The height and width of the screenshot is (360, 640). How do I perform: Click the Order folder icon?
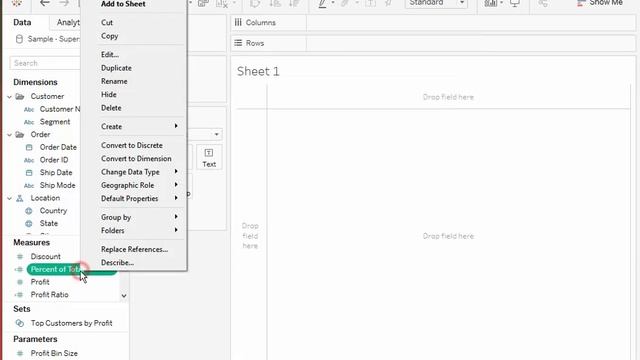pyautogui.click(x=20, y=135)
